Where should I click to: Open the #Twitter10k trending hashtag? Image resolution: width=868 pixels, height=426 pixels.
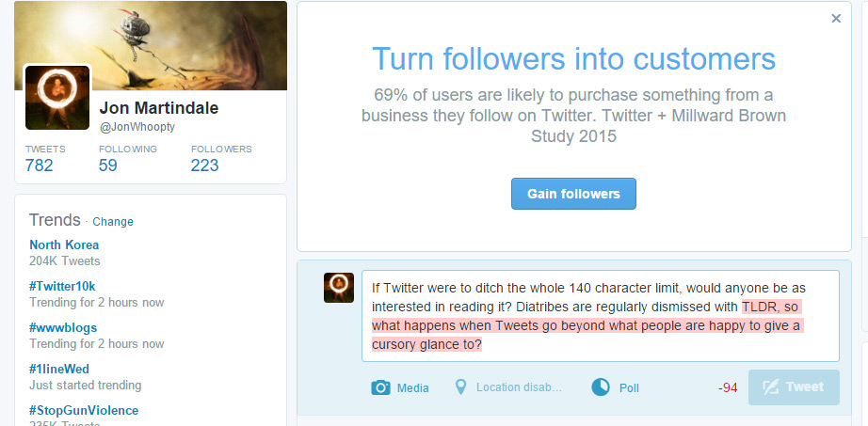click(x=62, y=286)
